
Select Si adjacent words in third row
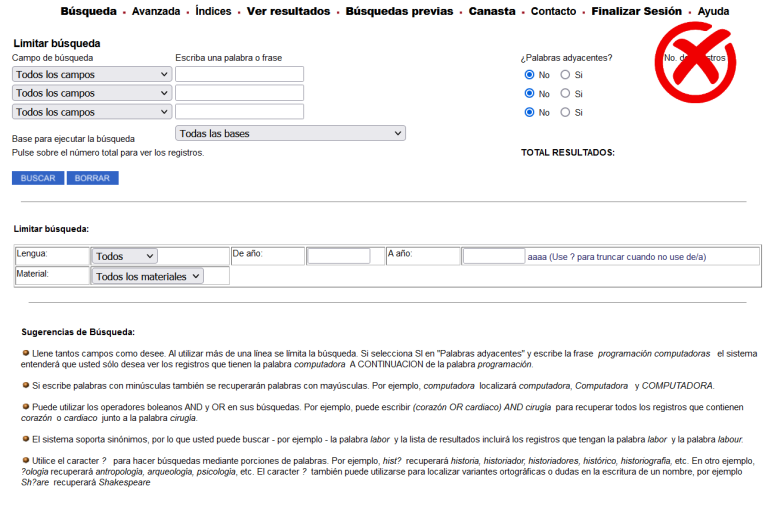(x=565, y=112)
